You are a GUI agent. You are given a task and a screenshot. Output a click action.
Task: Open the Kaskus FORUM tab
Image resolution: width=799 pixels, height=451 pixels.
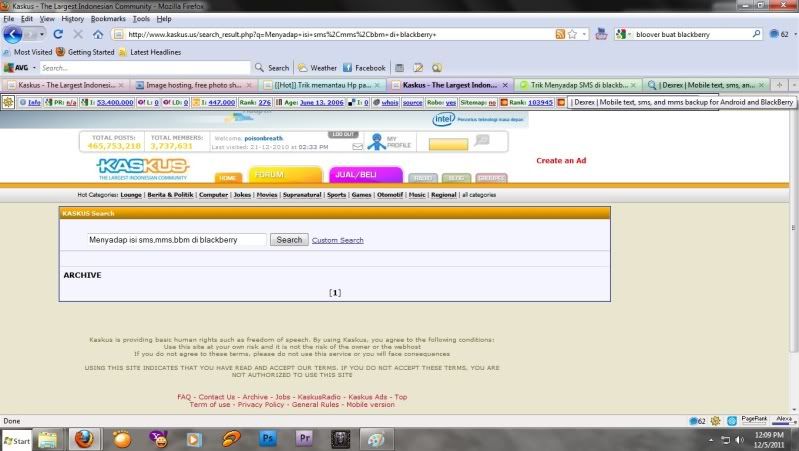click(x=285, y=174)
